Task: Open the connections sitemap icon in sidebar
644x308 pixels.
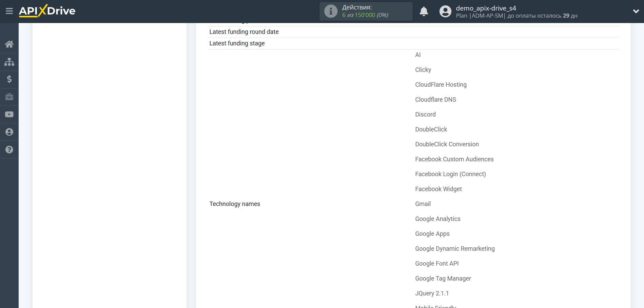Action: [x=9, y=62]
